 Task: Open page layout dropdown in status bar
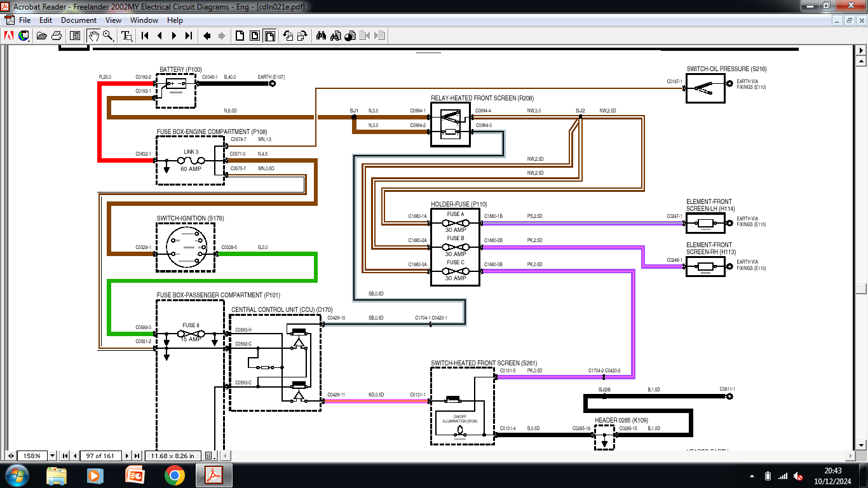point(210,456)
